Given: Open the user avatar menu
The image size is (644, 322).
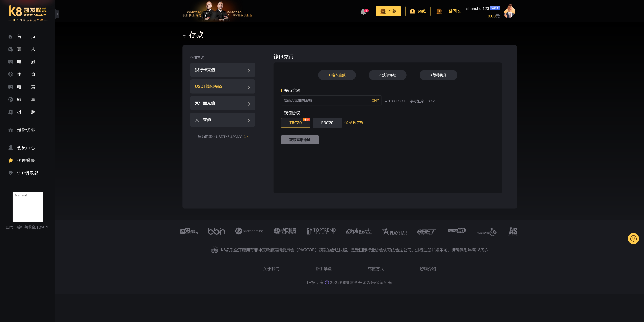Looking at the screenshot, I should 509,11.
